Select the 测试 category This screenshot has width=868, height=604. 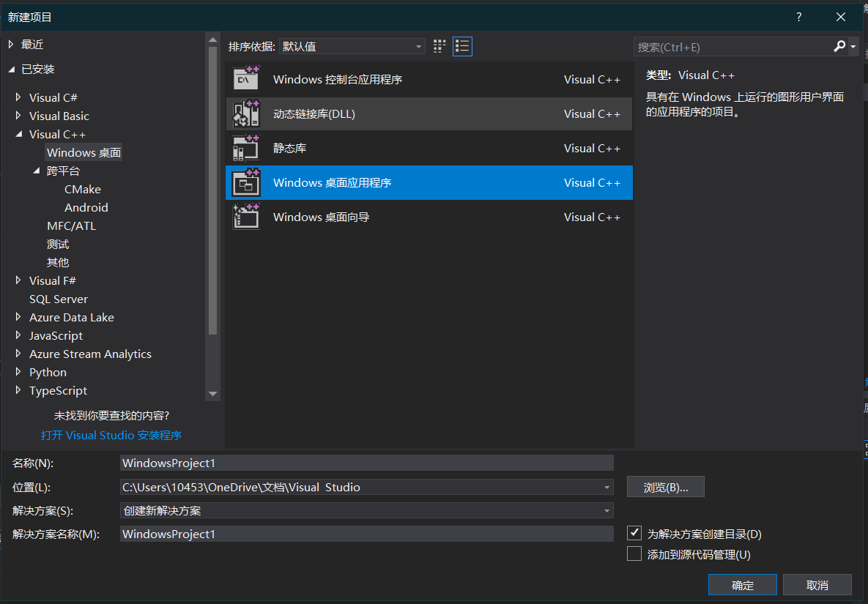(58, 244)
